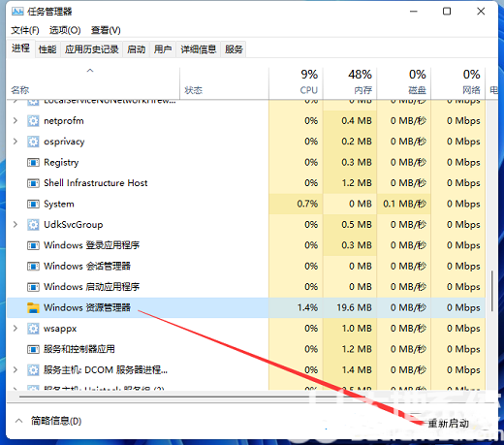Click the 重新启动 button

tap(449, 423)
